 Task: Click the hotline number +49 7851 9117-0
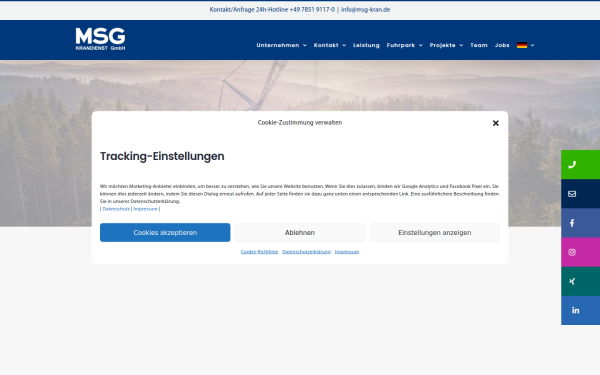[312, 10]
